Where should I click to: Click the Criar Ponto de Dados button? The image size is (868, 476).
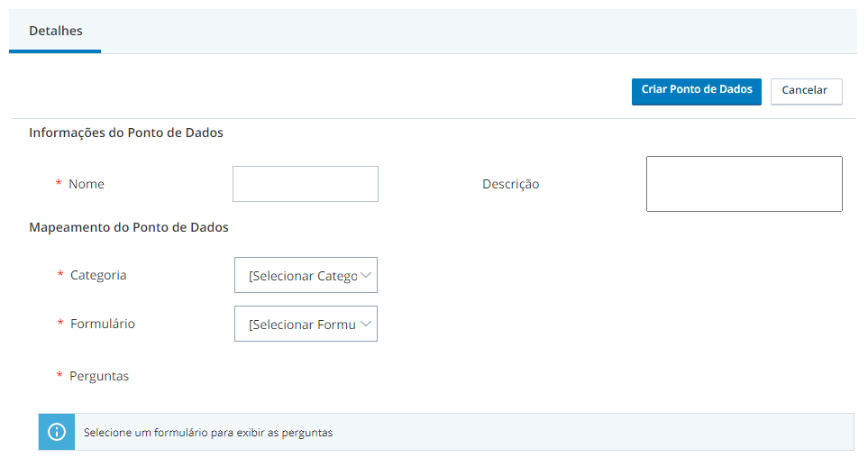[x=697, y=91]
